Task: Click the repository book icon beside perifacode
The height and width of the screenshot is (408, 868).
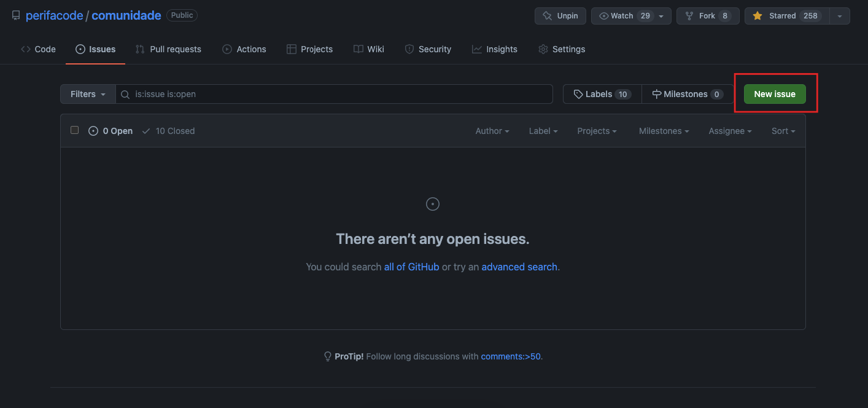Action: (16, 15)
